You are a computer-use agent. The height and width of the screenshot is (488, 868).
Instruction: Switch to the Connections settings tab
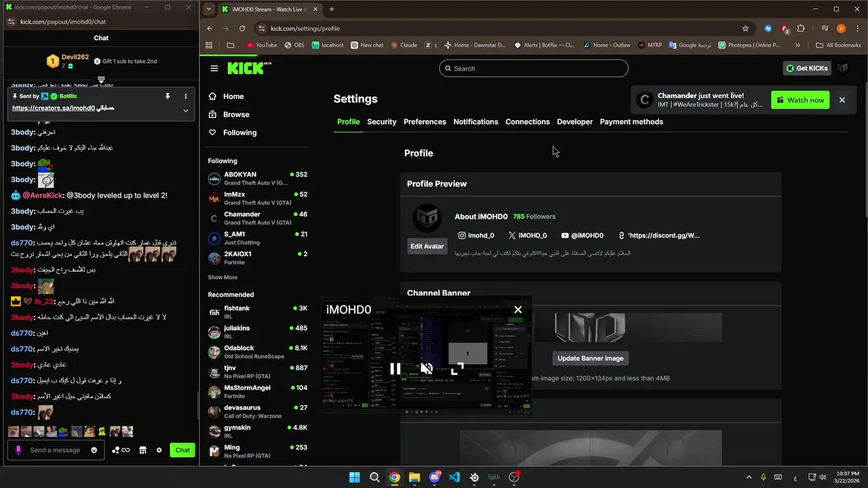pos(528,122)
